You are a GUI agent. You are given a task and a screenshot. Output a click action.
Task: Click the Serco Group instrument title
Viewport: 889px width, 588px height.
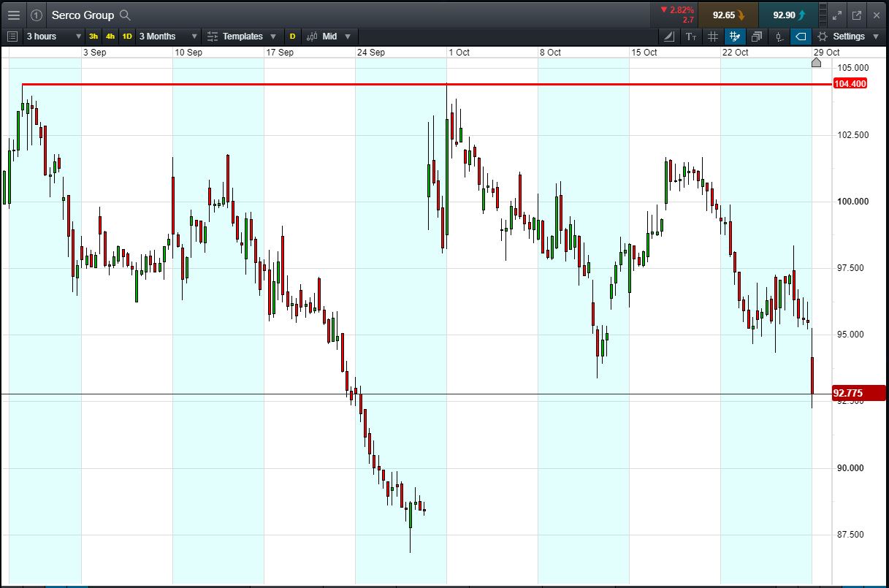[x=83, y=15]
